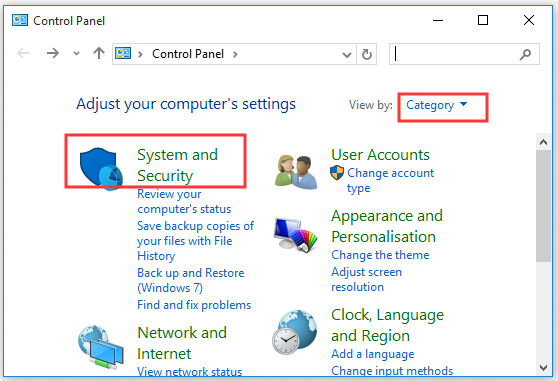This screenshot has height=381, width=558.
Task: Click inside the search Control Panel box
Action: click(464, 54)
